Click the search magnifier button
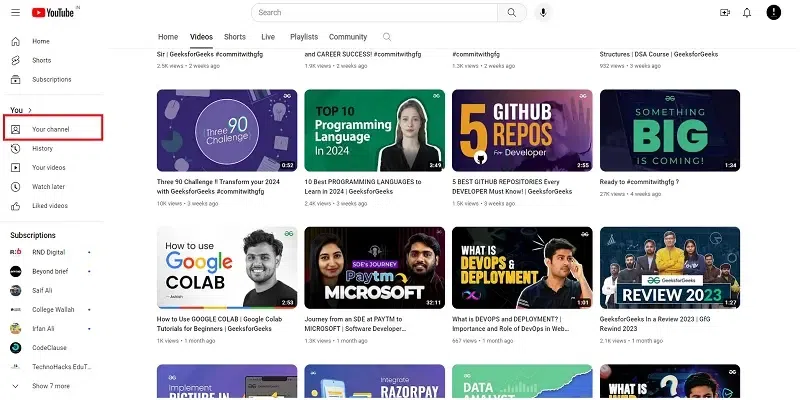The height and width of the screenshot is (400, 800). tap(512, 13)
